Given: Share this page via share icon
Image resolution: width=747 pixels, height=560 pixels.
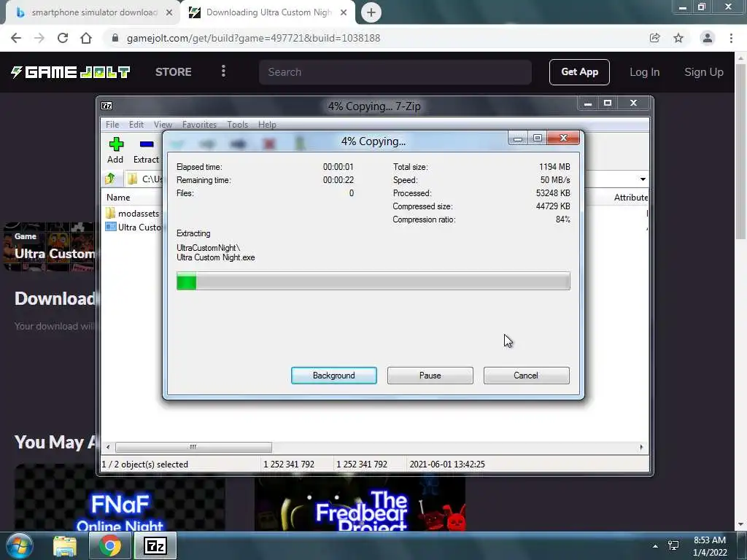Looking at the screenshot, I should (x=654, y=38).
